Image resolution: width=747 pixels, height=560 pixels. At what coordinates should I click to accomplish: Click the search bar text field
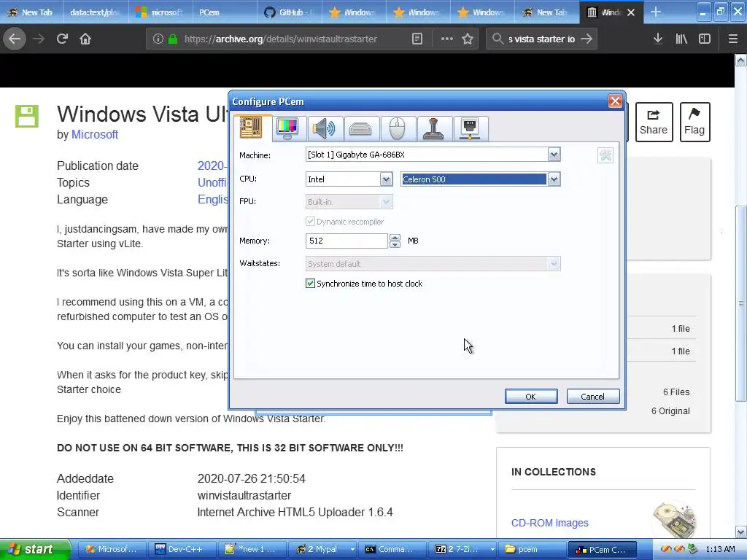[542, 39]
